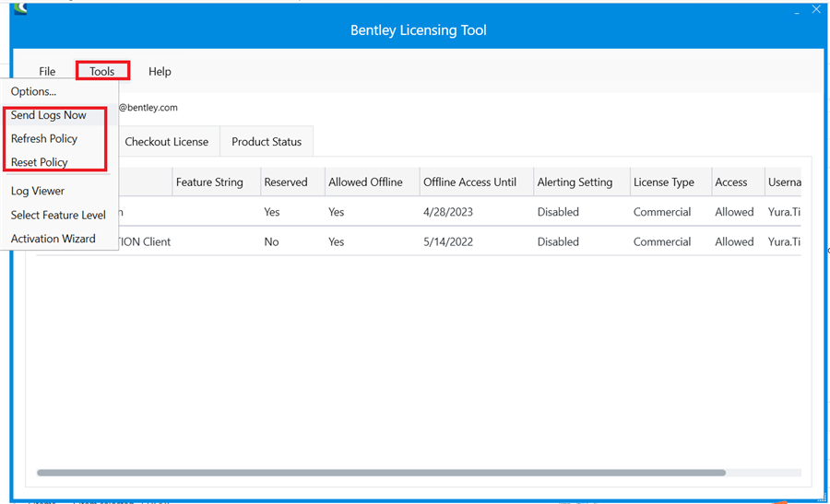Select the row expiring 5/14/2022
Viewport: 830px width, 504px height.
click(449, 241)
